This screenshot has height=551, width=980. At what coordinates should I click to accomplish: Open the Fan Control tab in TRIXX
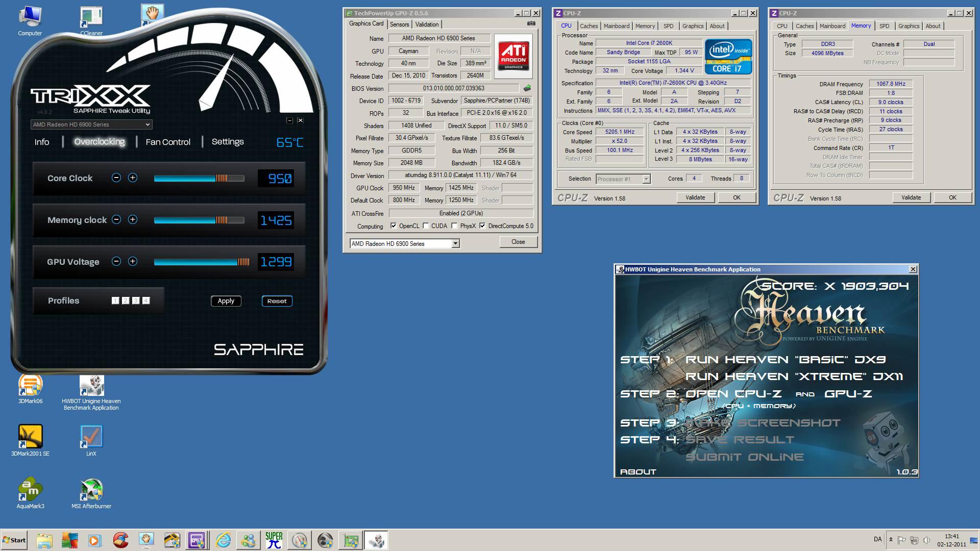pos(168,142)
